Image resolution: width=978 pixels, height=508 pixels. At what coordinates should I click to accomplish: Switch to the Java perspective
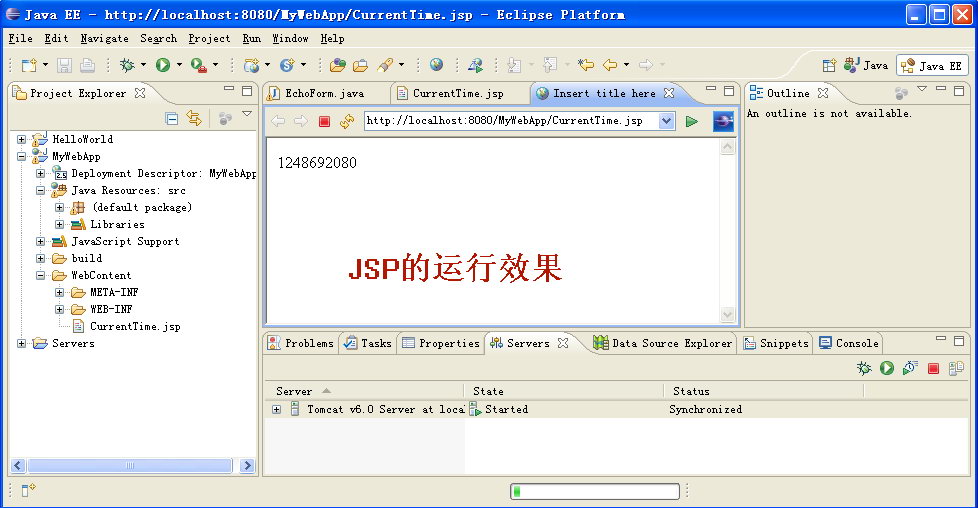pos(866,65)
